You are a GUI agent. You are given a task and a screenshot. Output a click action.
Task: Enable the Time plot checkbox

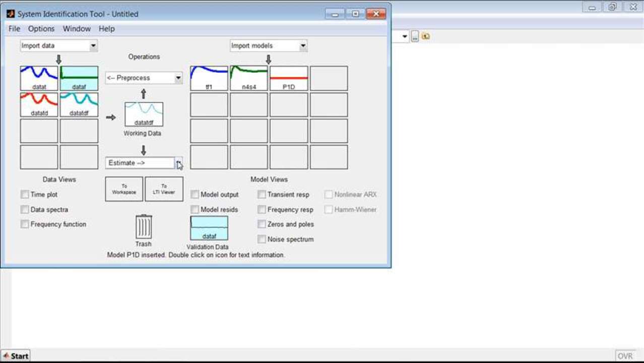click(x=25, y=195)
